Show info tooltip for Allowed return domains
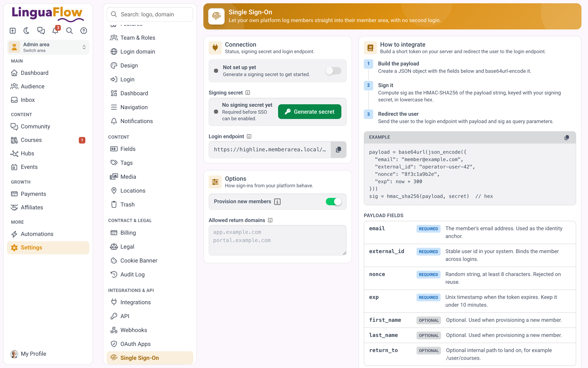The image size is (588, 368). 270,220
